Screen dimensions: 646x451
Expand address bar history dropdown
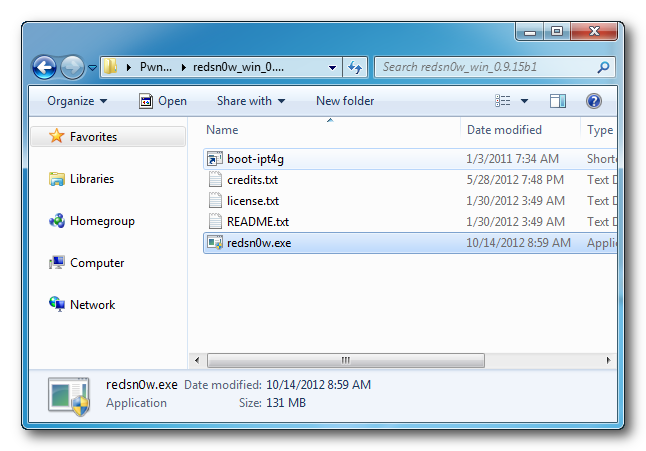333,68
